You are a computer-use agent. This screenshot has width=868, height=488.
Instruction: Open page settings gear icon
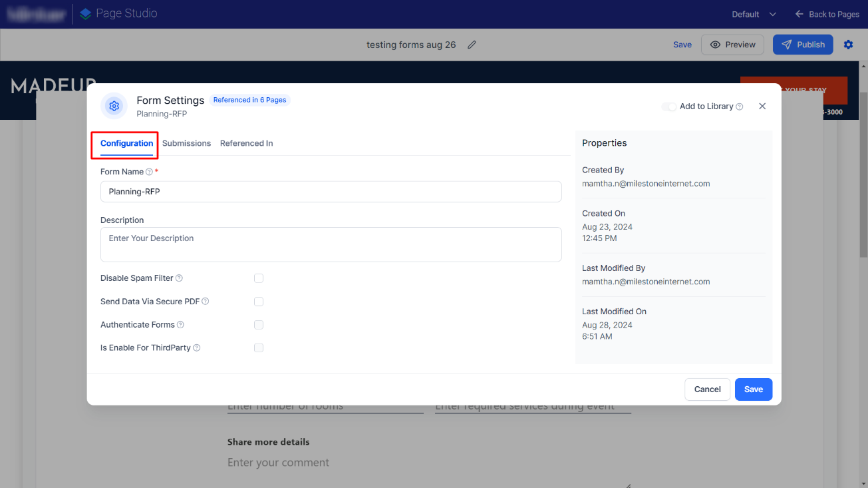pyautogui.click(x=848, y=45)
